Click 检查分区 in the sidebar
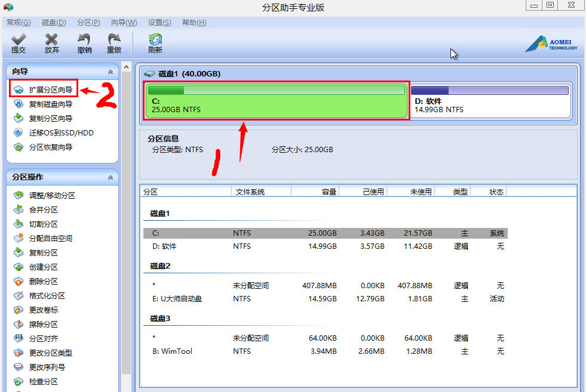 click(x=44, y=382)
